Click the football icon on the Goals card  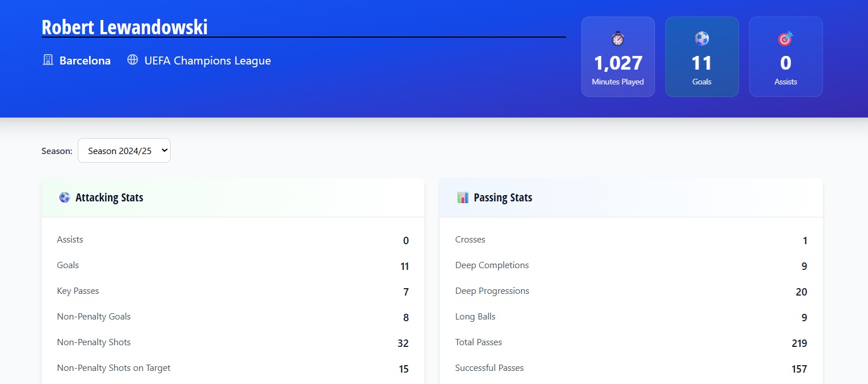pos(702,39)
